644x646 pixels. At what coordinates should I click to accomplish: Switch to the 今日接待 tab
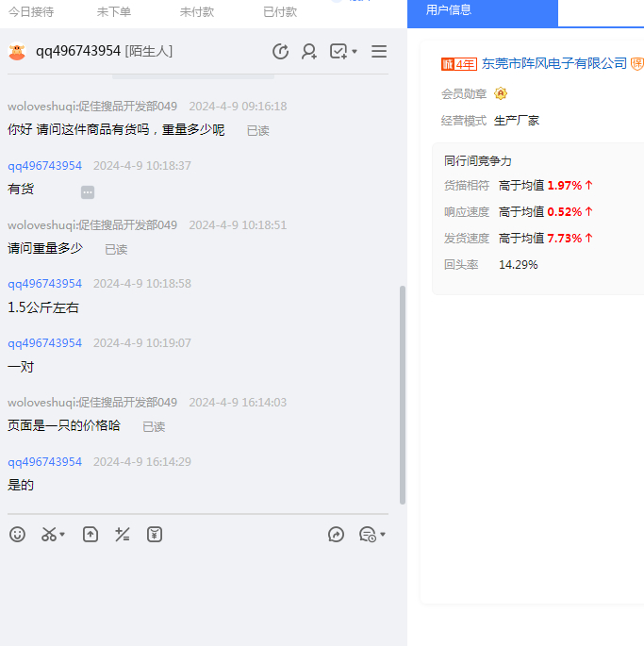point(31,11)
